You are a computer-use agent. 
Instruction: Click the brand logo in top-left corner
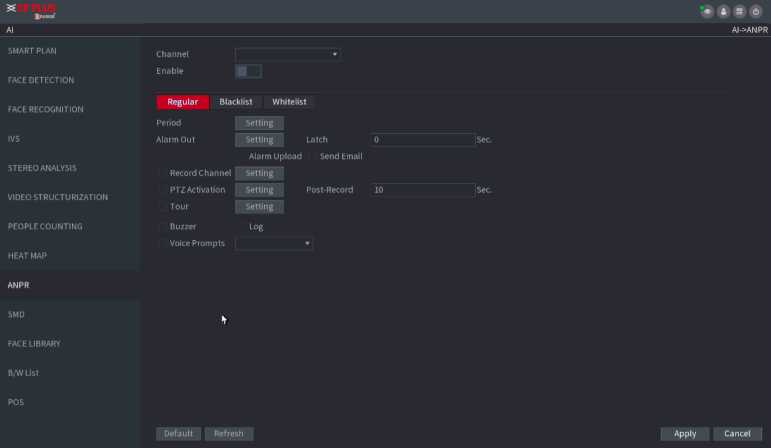(x=30, y=11)
